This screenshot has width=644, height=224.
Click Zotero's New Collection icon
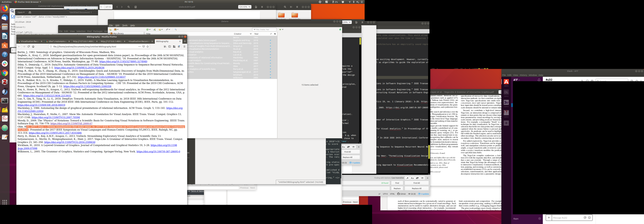click(x=110, y=29)
